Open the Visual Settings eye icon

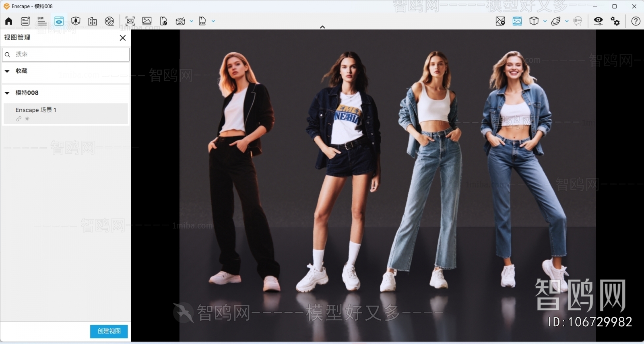[x=598, y=21]
